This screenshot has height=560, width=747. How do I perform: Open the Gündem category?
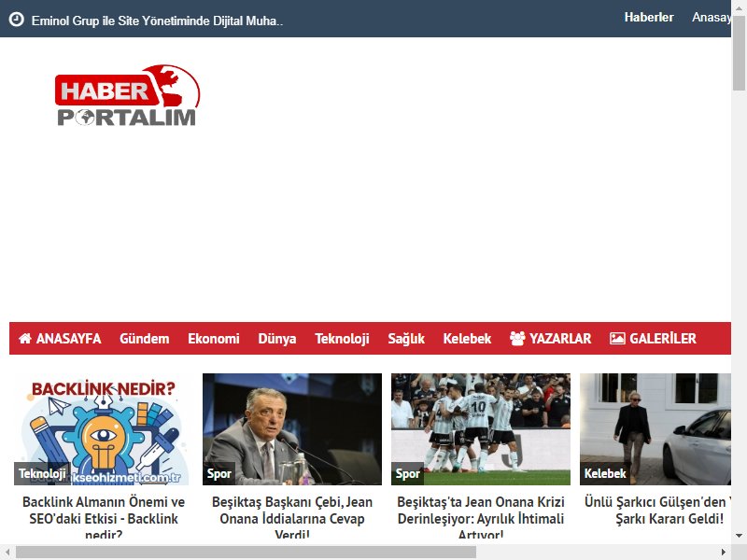[145, 339]
